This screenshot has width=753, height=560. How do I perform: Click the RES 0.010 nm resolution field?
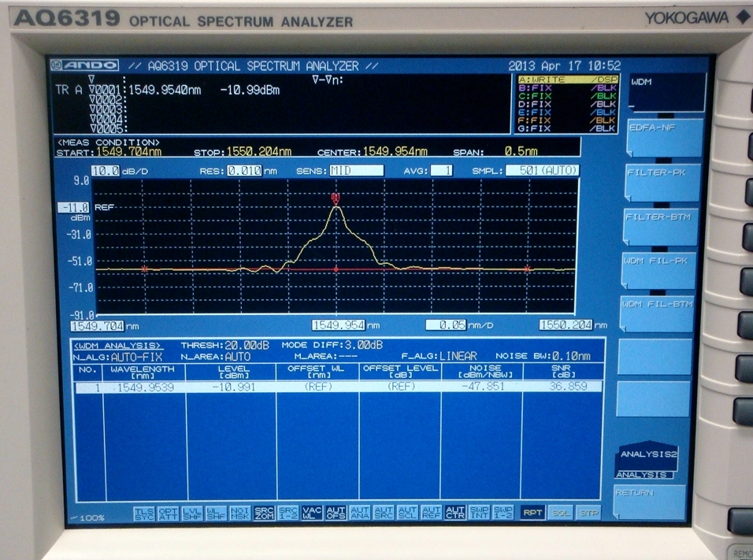pos(244,171)
